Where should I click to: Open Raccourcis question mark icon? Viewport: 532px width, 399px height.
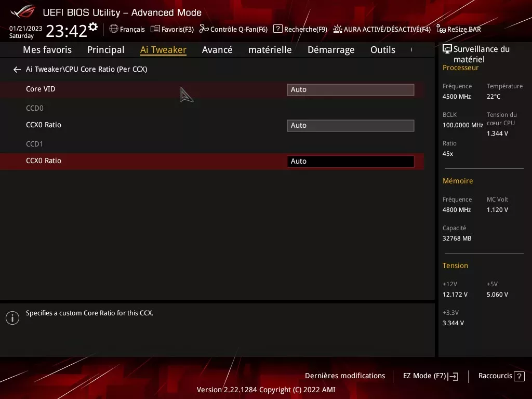pyautogui.click(x=518, y=376)
